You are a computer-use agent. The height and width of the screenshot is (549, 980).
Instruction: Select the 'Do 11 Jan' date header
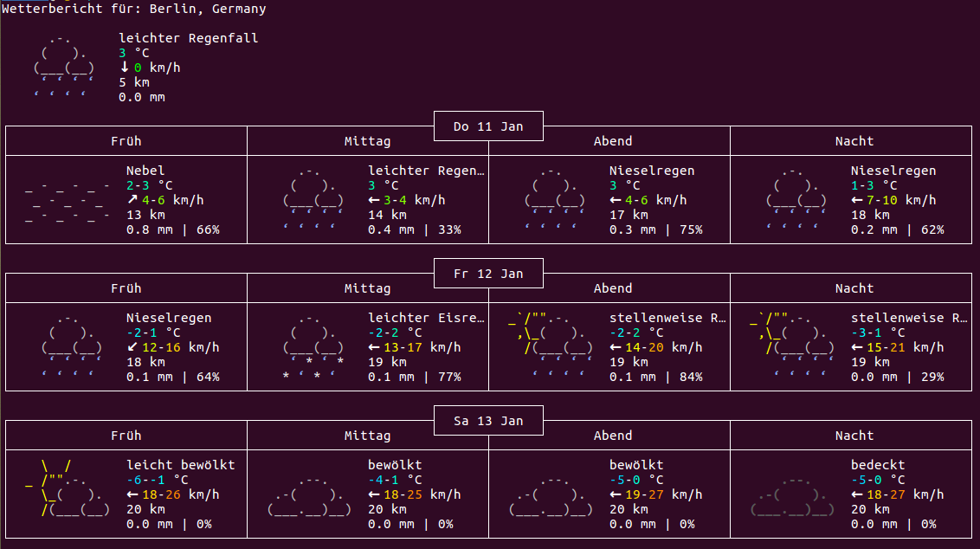(x=488, y=126)
